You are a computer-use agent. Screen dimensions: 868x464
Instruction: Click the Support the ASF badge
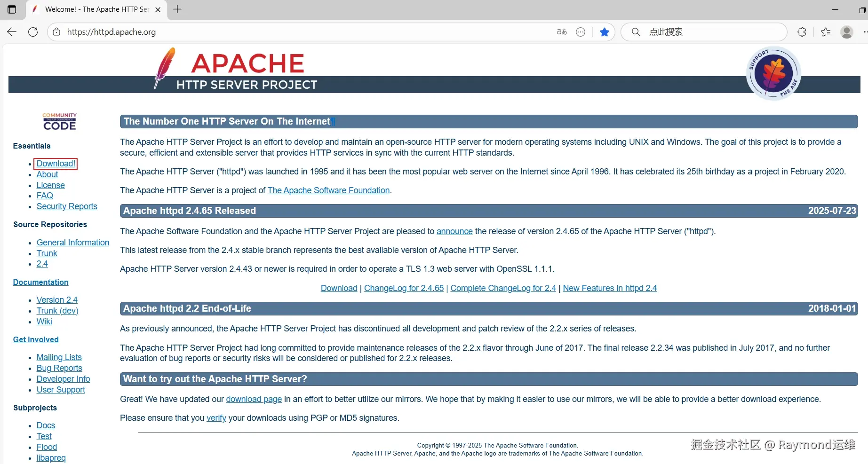coord(773,73)
